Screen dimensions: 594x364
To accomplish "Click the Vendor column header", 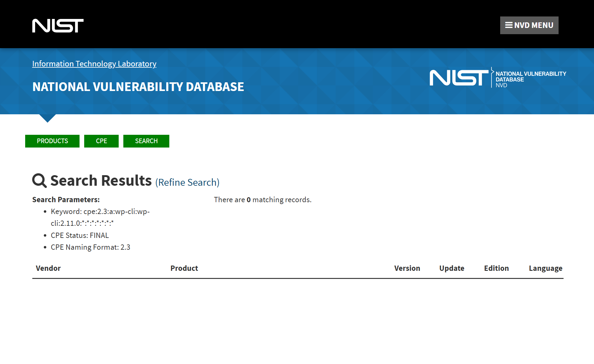I will pyautogui.click(x=48, y=268).
